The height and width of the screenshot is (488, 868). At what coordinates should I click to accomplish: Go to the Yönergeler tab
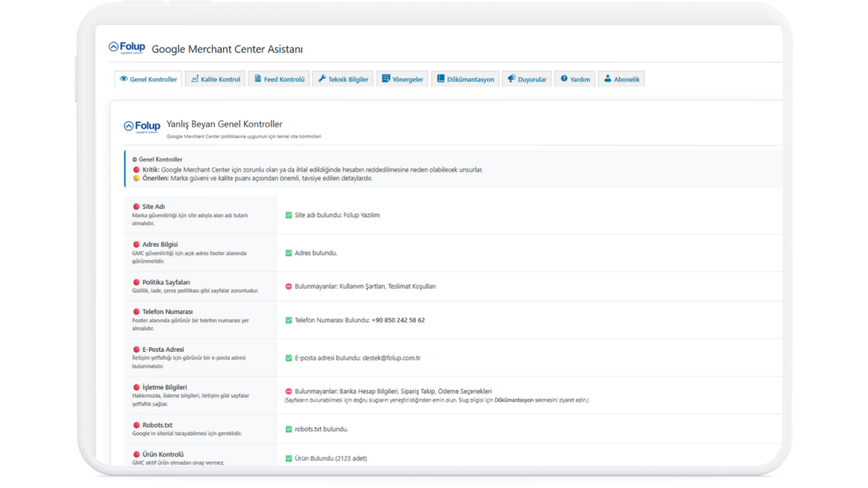402,79
